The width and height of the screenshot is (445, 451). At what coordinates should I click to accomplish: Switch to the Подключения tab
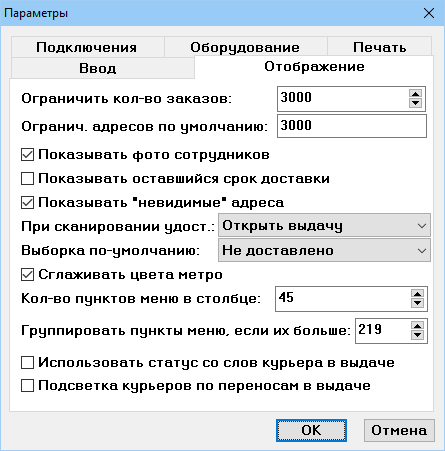87,47
